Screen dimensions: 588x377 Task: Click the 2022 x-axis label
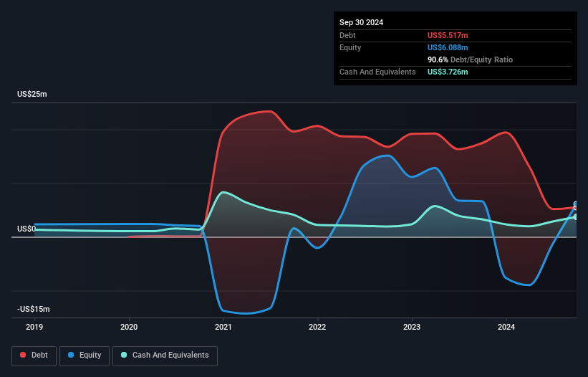[x=317, y=327]
